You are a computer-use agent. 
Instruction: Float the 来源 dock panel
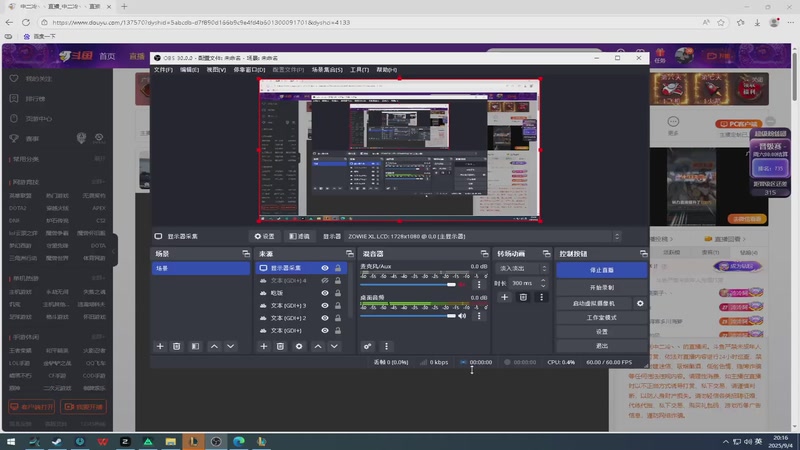point(349,254)
